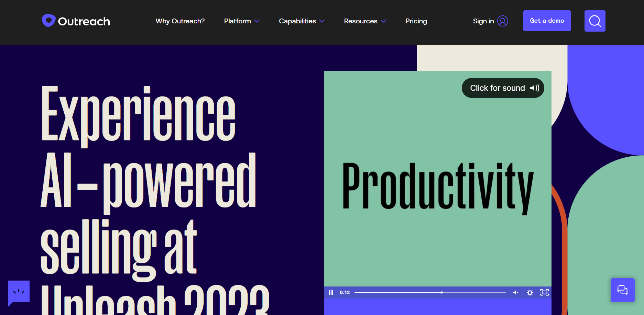Open video settings gear
Viewport: 644px width, 315px height.
click(530, 292)
